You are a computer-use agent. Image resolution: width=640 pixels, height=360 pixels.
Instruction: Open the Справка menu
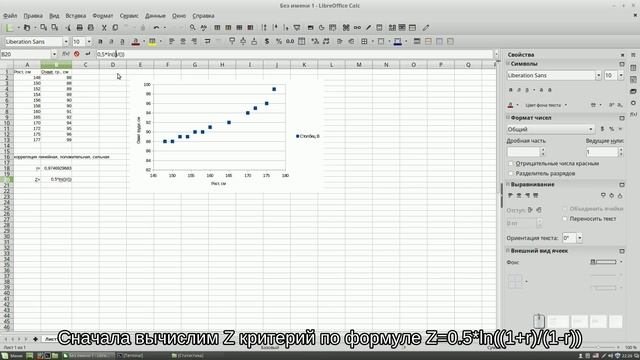[203, 16]
